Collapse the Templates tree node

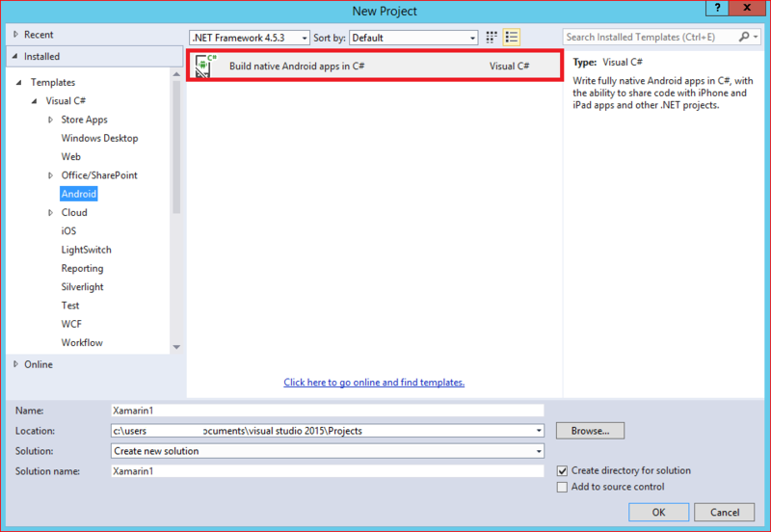(18, 83)
